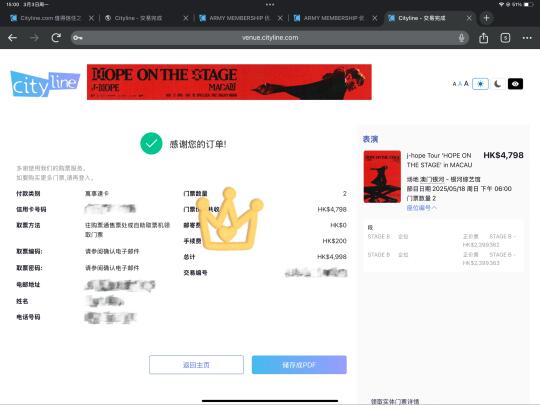The image size is (540, 405).
Task: Enable light mode sun toggle
Action: [x=480, y=84]
